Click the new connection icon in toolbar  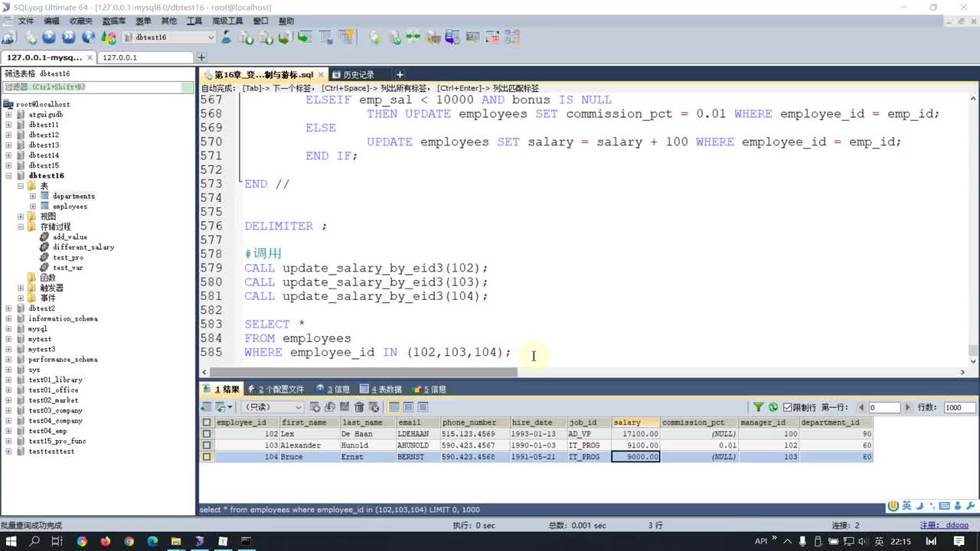click(x=9, y=37)
